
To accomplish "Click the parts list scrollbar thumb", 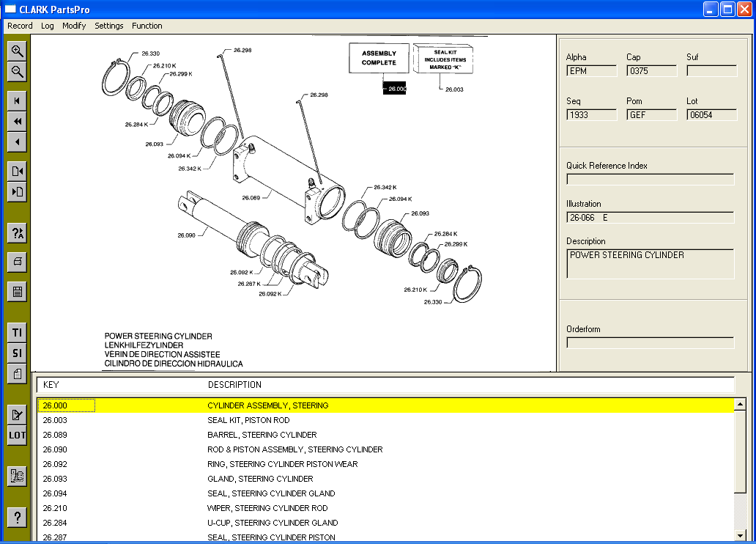I will click(x=740, y=452).
